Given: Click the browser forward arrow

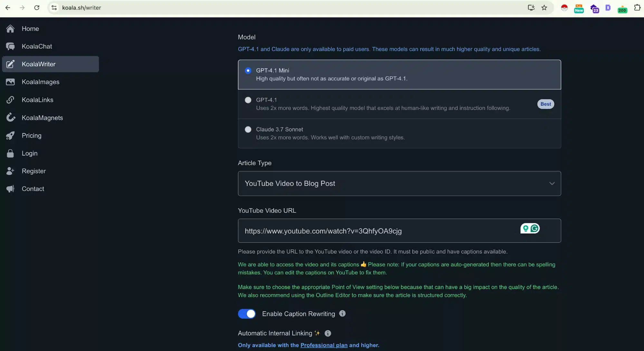Looking at the screenshot, I should tap(22, 7).
